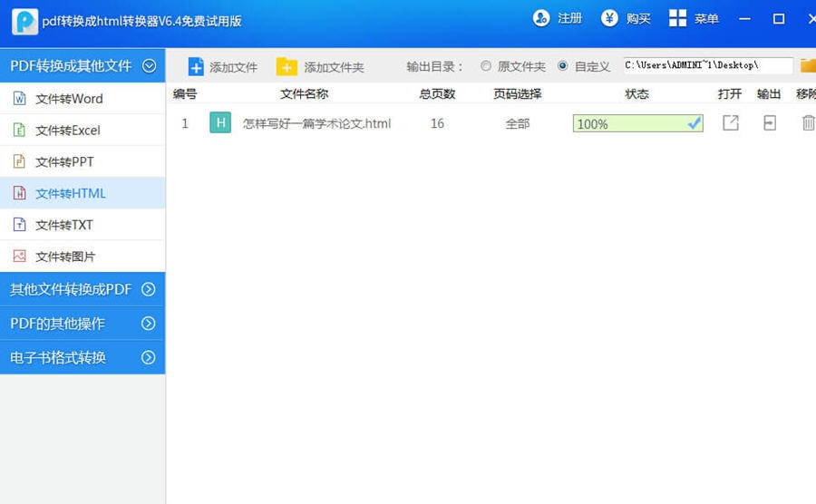Click the 文件转PPT slide icon
This screenshot has width=816, height=504.
pyautogui.click(x=19, y=161)
